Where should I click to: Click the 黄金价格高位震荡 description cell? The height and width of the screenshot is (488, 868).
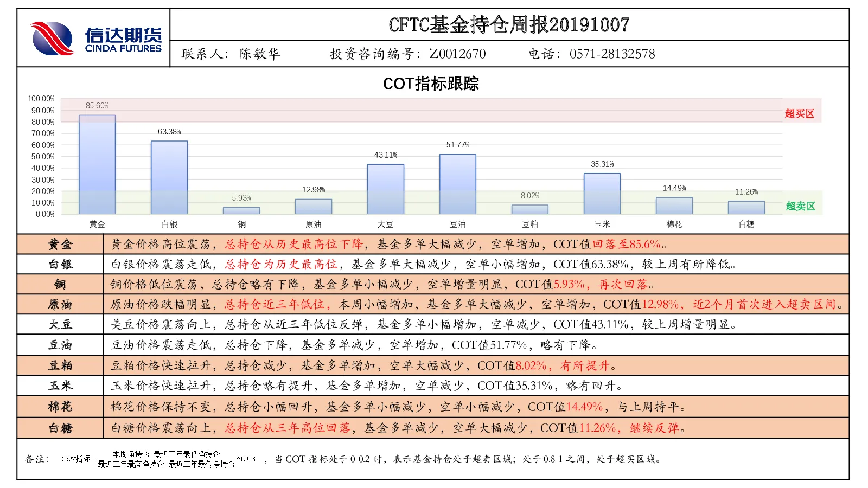(x=476, y=245)
